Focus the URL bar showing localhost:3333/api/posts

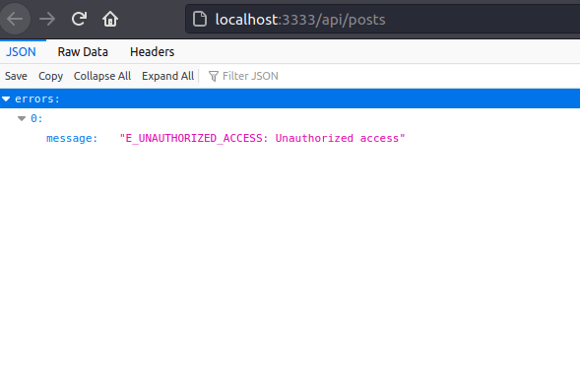[382, 19]
